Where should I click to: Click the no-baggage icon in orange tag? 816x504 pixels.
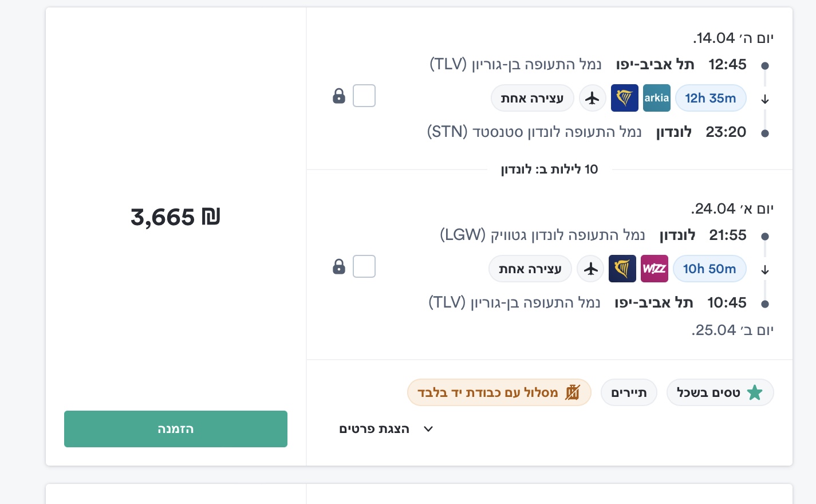pyautogui.click(x=572, y=392)
